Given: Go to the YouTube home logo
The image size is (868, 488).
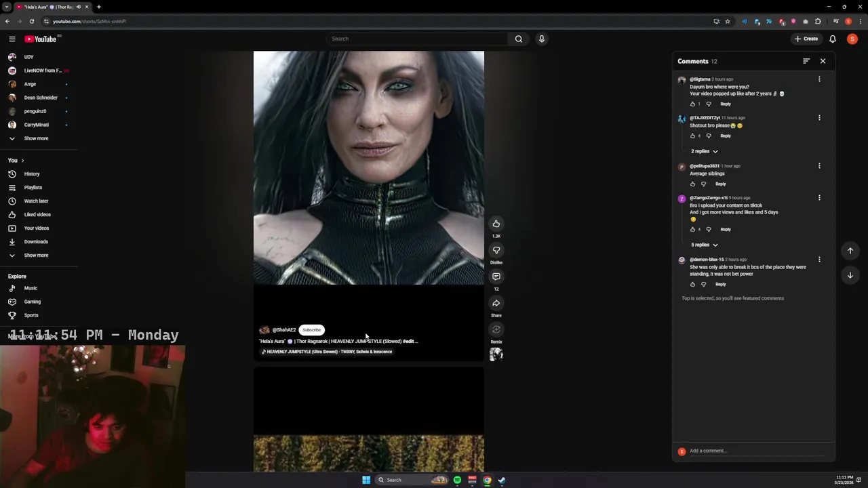Looking at the screenshot, I should [41, 39].
